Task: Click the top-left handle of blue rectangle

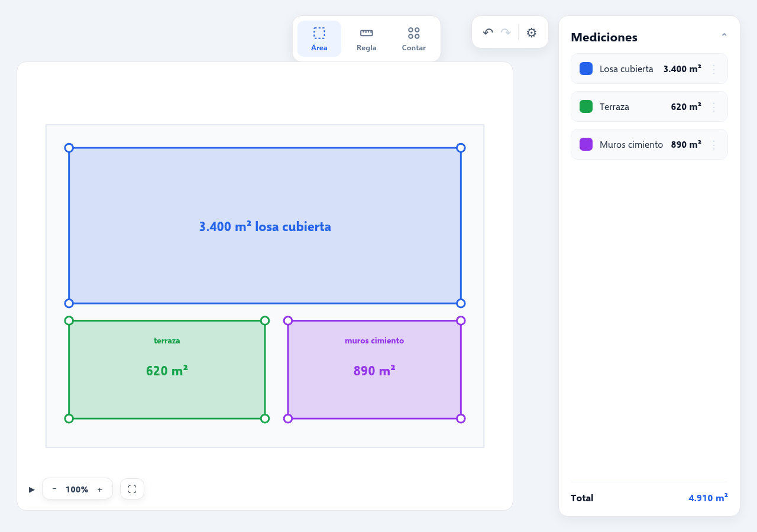Action: [x=69, y=148]
